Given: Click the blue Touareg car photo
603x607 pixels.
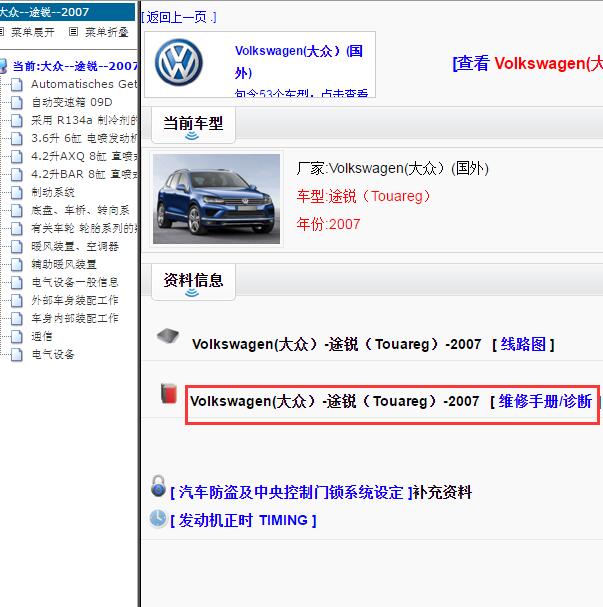Looking at the screenshot, I should [216, 199].
